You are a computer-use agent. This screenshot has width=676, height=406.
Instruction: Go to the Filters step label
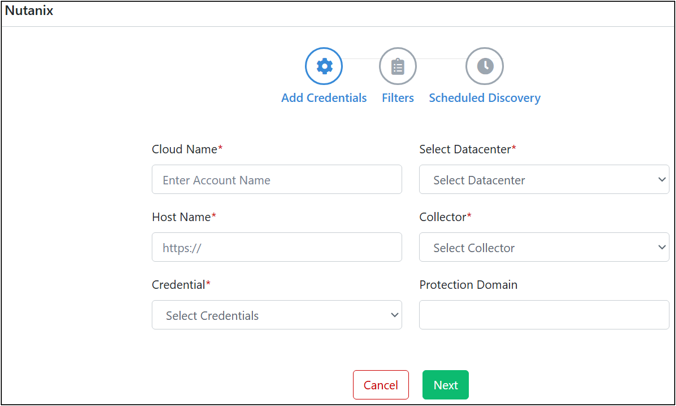[397, 98]
